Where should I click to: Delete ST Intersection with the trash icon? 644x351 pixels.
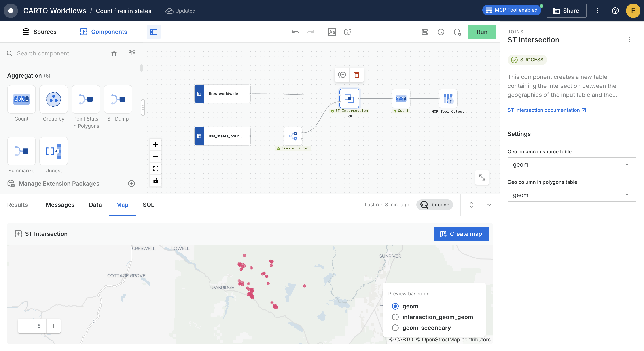pos(356,75)
